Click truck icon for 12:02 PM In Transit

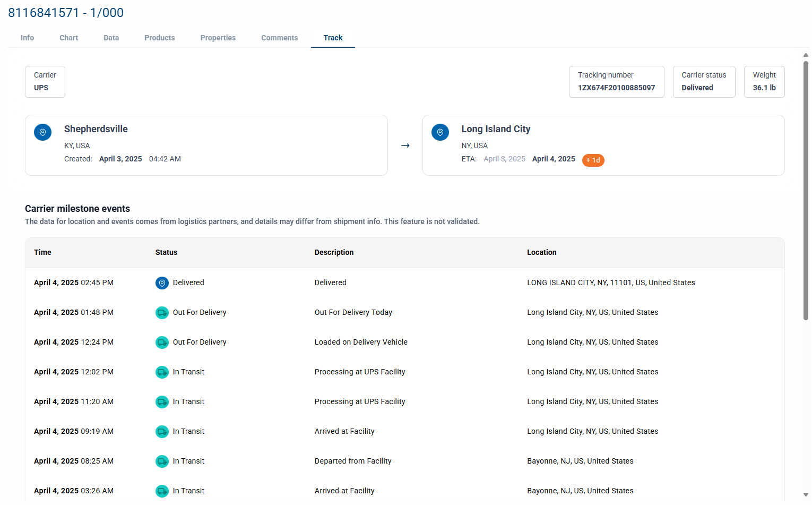[x=162, y=372]
